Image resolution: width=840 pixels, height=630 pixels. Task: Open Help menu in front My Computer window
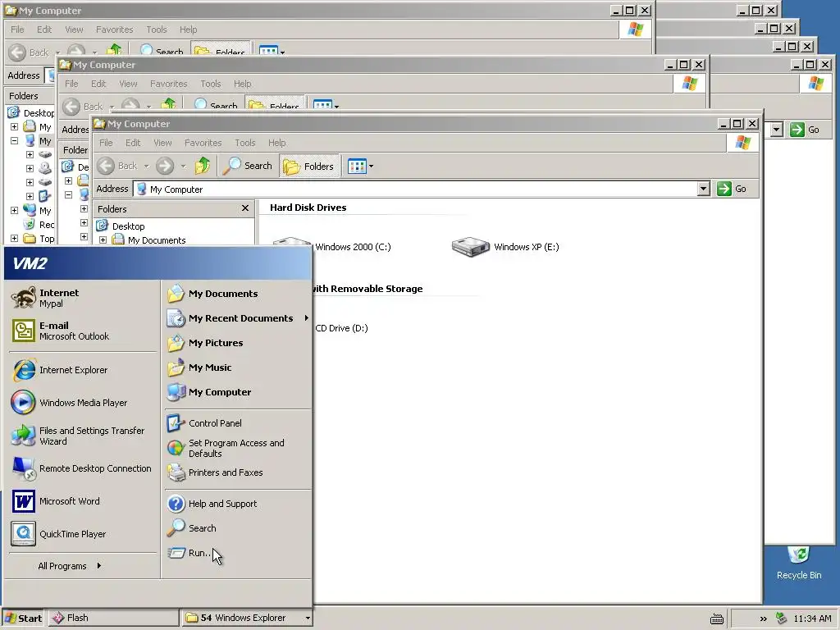pyautogui.click(x=277, y=143)
